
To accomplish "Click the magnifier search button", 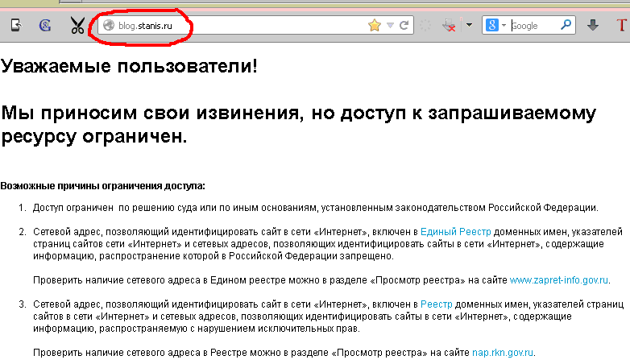I will pos(567,26).
